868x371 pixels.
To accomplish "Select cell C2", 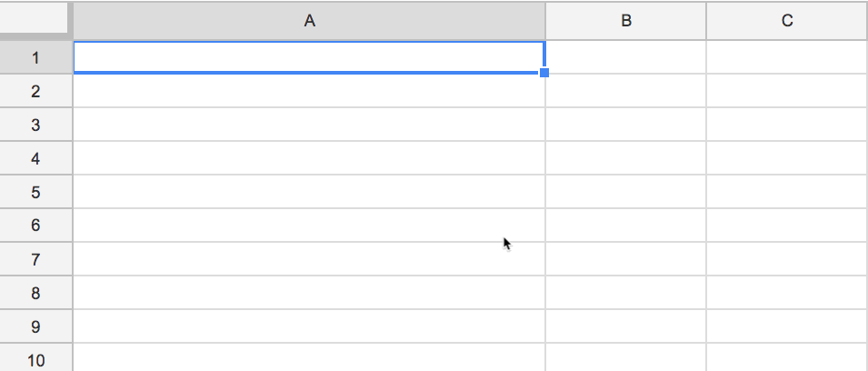I will click(x=787, y=92).
